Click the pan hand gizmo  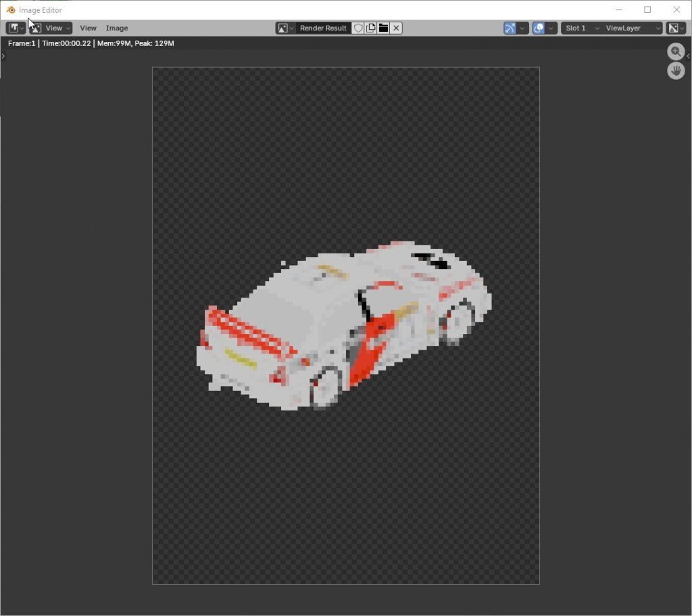pyautogui.click(x=676, y=70)
